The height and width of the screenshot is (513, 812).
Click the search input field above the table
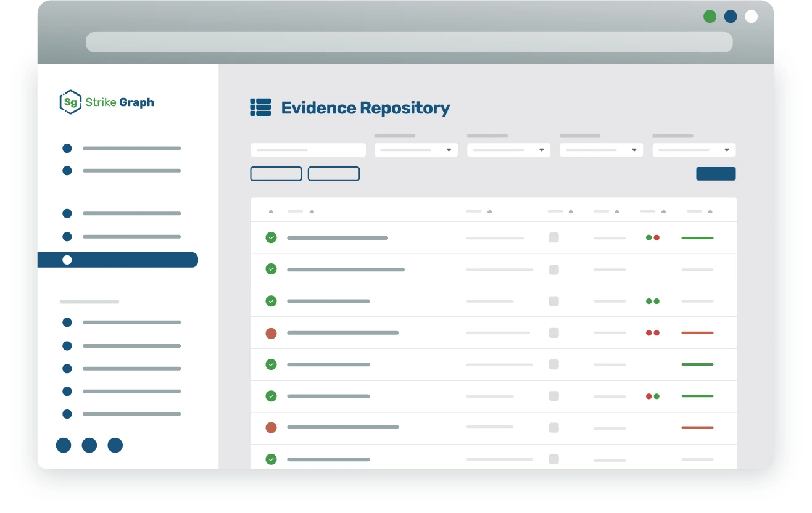point(308,150)
